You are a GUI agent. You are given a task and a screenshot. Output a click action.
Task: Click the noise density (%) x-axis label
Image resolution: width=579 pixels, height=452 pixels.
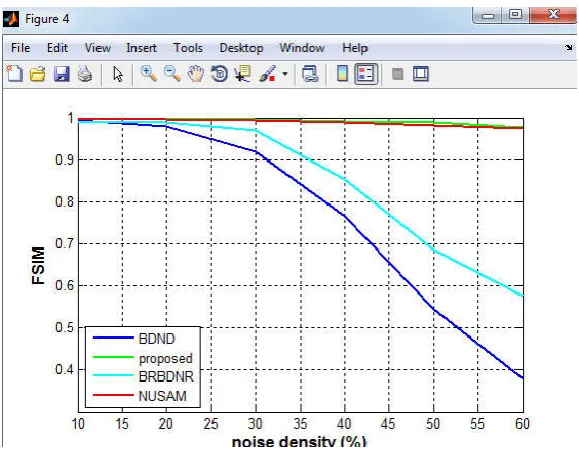[x=299, y=442]
